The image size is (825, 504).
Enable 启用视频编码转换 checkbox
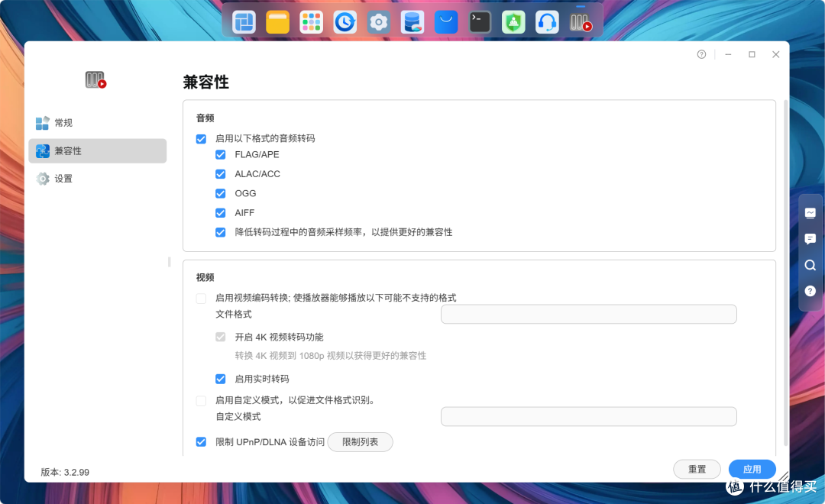click(x=201, y=299)
